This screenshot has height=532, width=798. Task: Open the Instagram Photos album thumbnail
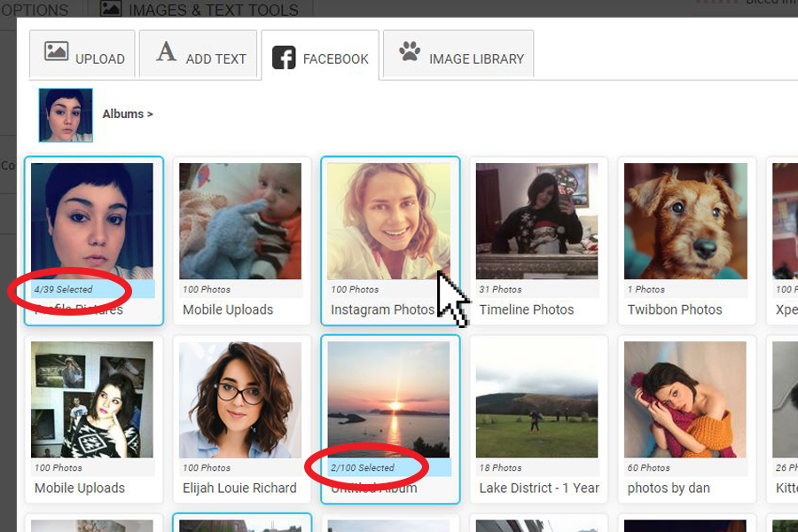click(x=389, y=221)
